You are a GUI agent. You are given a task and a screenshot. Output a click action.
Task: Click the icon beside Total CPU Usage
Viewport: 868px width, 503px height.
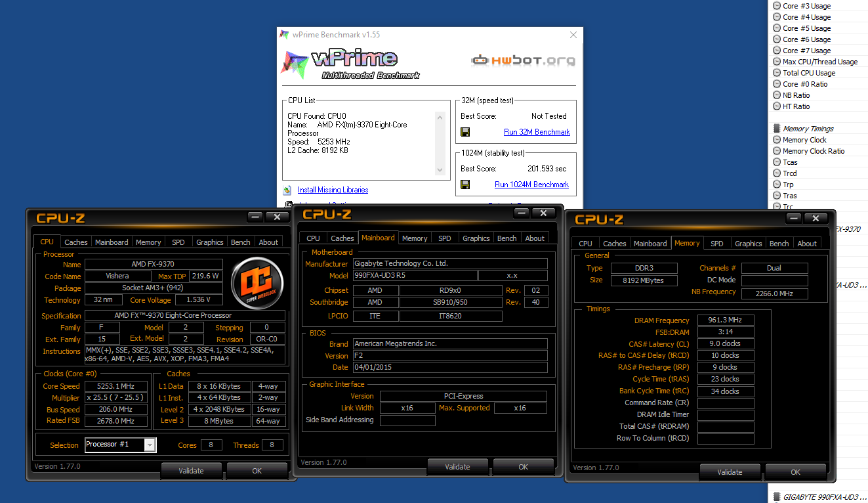coord(777,73)
